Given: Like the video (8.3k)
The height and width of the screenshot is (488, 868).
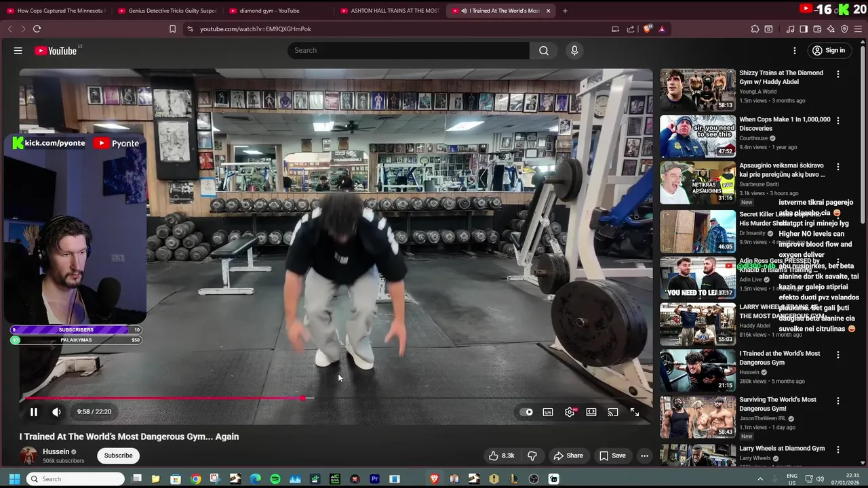Looking at the screenshot, I should click(501, 455).
